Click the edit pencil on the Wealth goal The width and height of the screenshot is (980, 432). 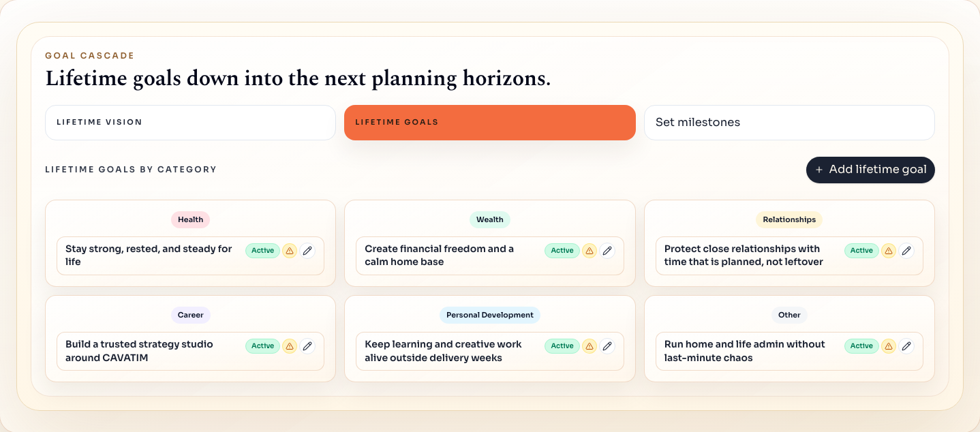pos(607,251)
